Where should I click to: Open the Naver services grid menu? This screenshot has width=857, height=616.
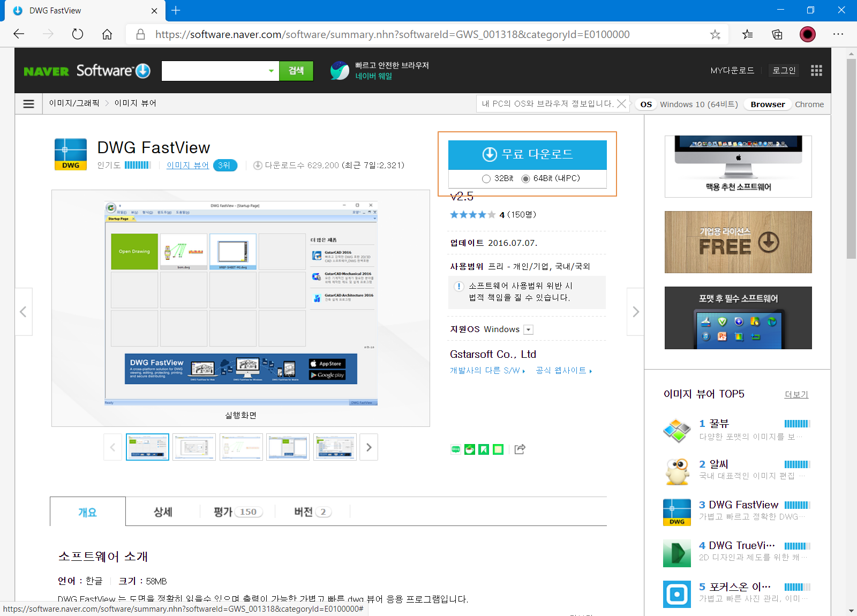coord(816,71)
